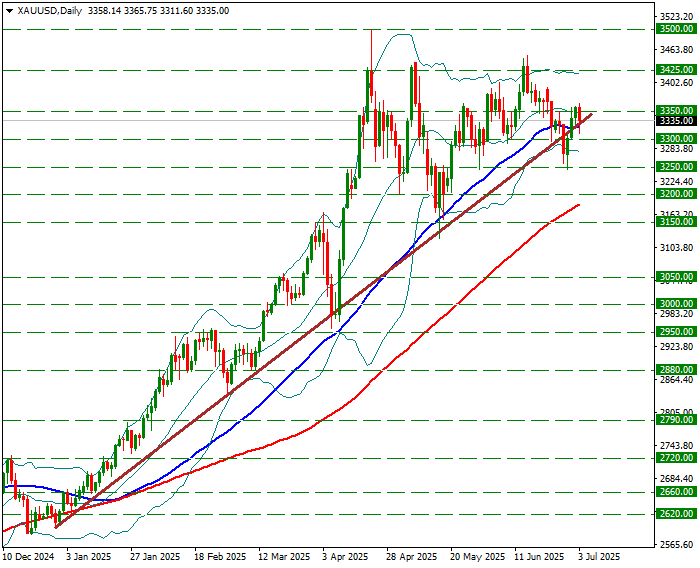Click the 3 Jul 2025 date label
The image size is (700, 568).
[600, 557]
